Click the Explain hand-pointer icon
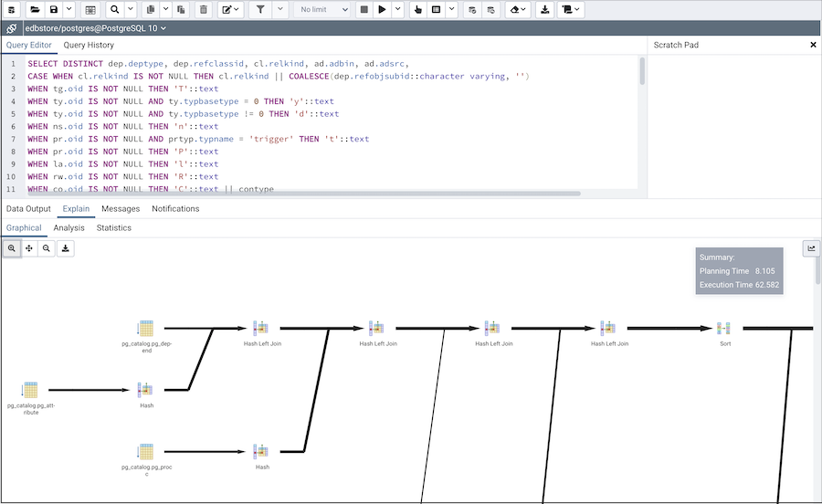The height and width of the screenshot is (504, 822). coord(417,9)
